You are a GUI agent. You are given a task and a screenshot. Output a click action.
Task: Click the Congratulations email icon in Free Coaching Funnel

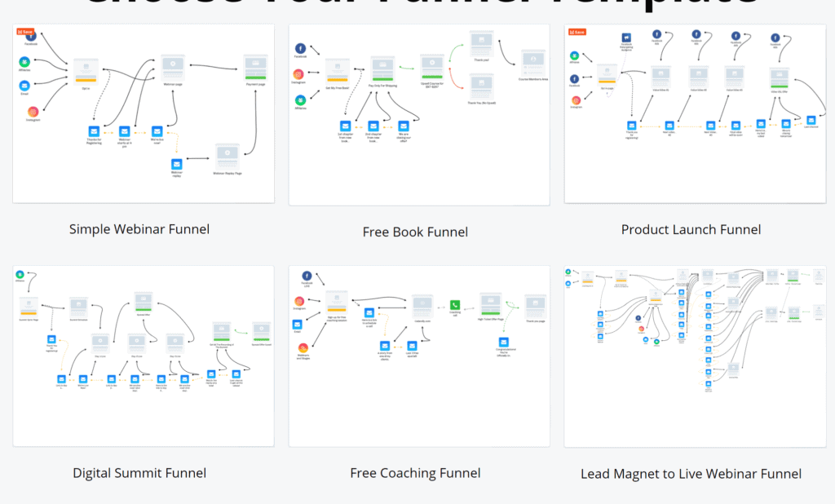point(503,342)
